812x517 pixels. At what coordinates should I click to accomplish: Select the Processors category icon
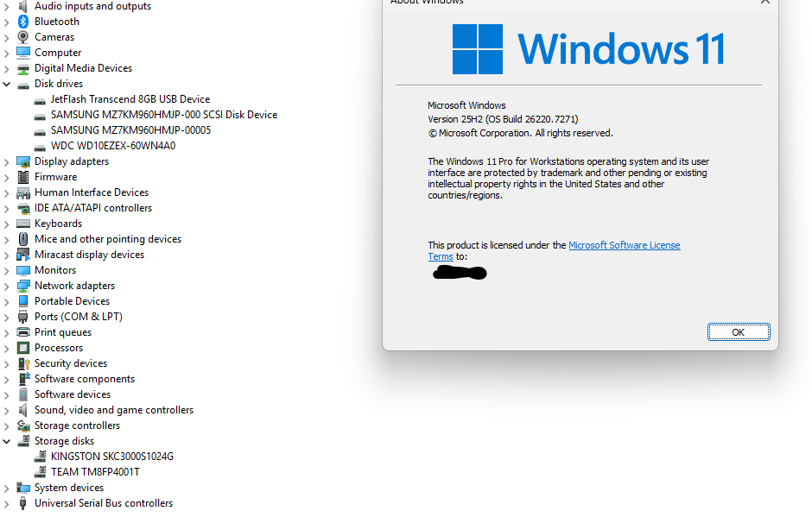coord(22,348)
